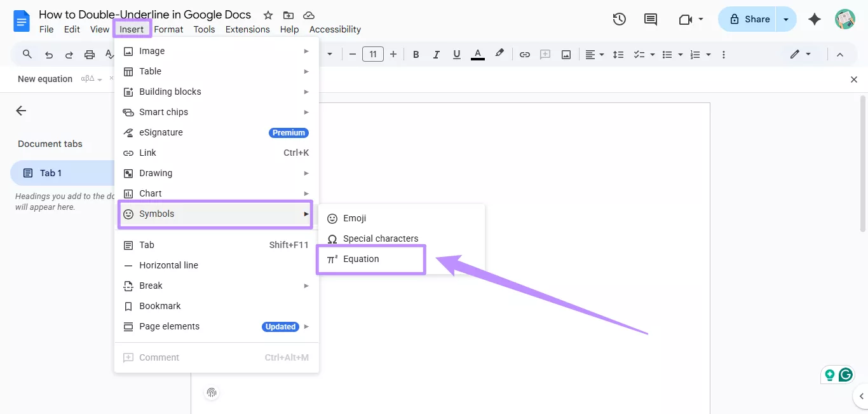Insert a link from the toolbar

[x=525, y=55]
